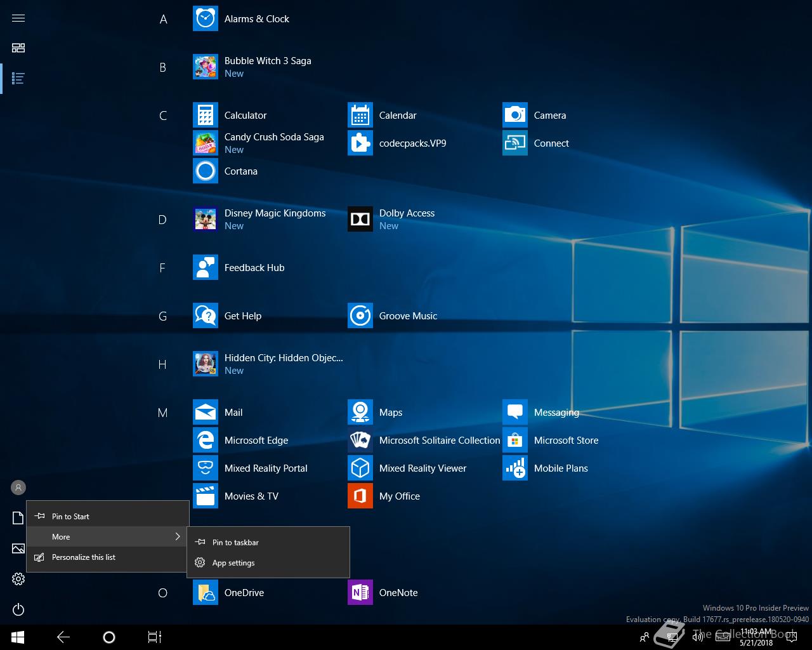Select Pin to Start context entry
This screenshot has height=650, width=812.
tap(108, 516)
